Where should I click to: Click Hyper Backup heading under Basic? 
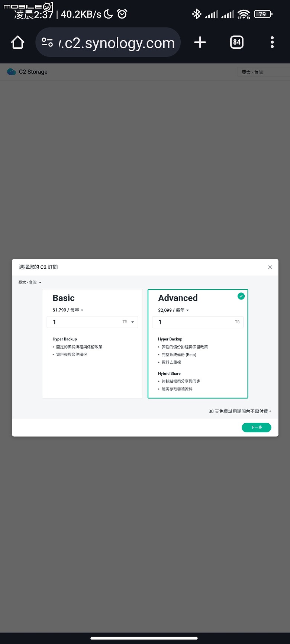pos(65,339)
